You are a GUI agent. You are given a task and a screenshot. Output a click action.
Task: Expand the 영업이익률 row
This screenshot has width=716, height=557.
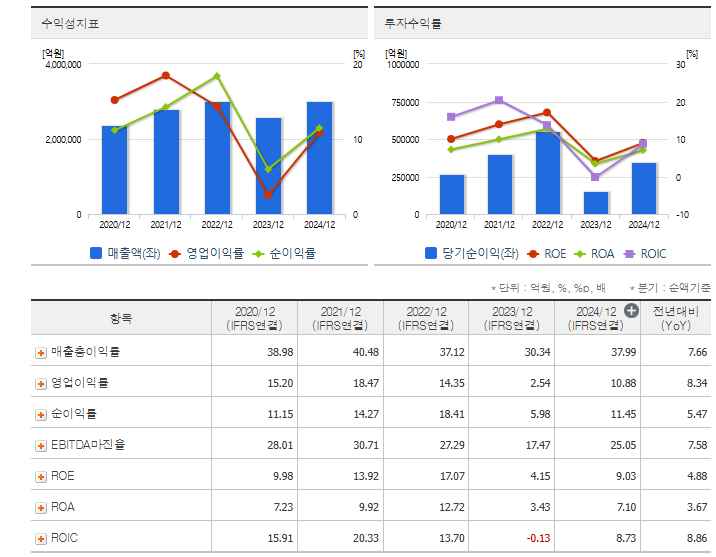tap(41, 384)
